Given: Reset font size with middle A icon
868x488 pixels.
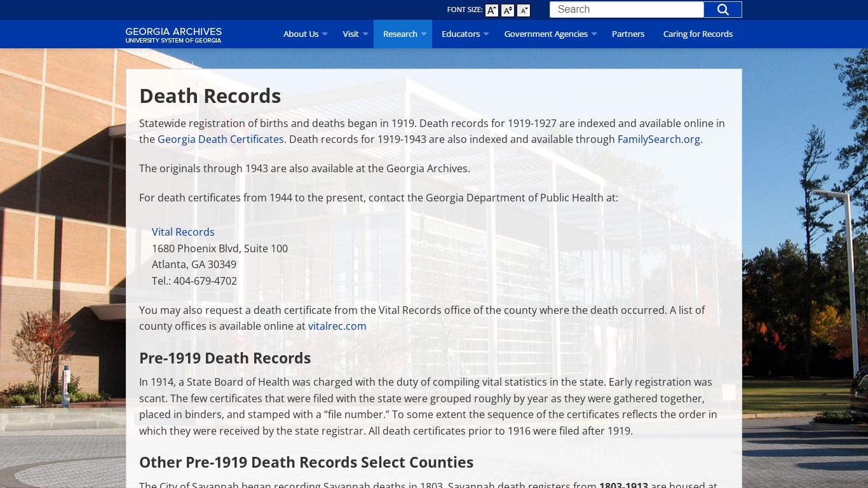Looking at the screenshot, I should point(508,10).
